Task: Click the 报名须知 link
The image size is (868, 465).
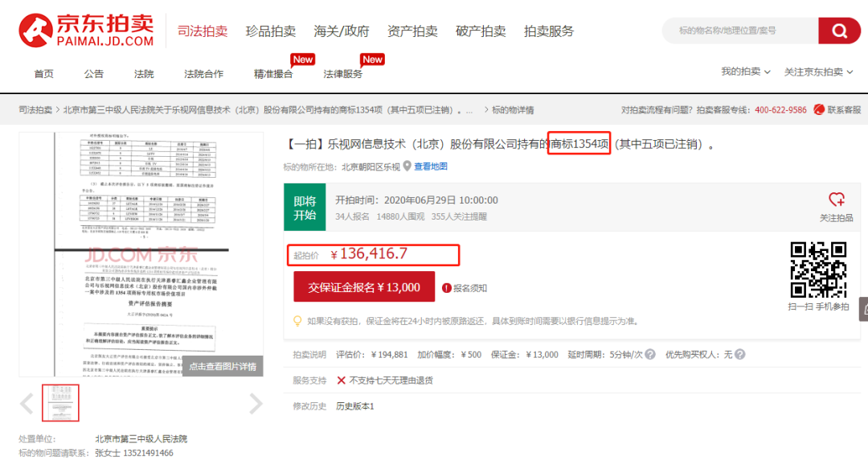Action: (470, 288)
